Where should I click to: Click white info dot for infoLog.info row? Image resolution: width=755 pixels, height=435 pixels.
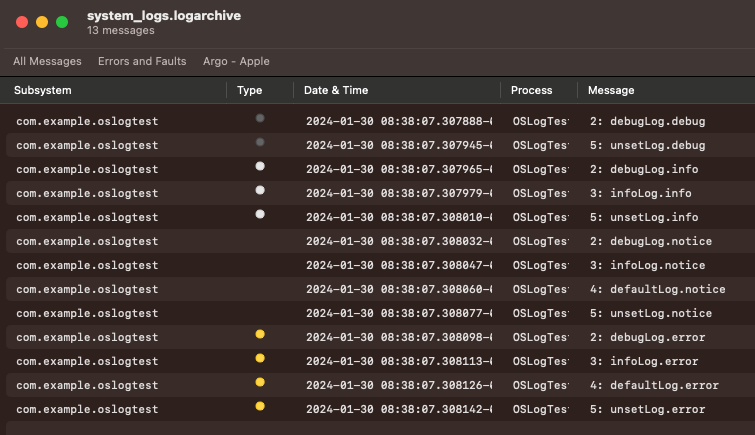tap(260, 190)
